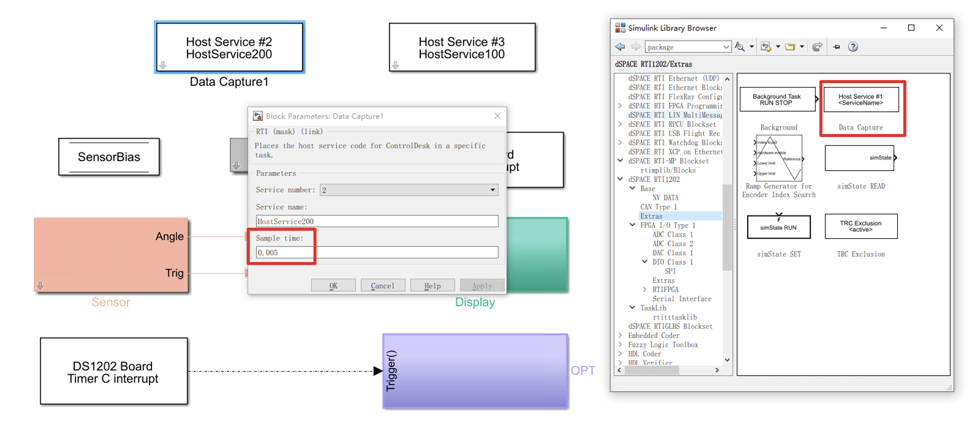Select SPI in library tree
This screenshot has height=422, width=980.
670,271
